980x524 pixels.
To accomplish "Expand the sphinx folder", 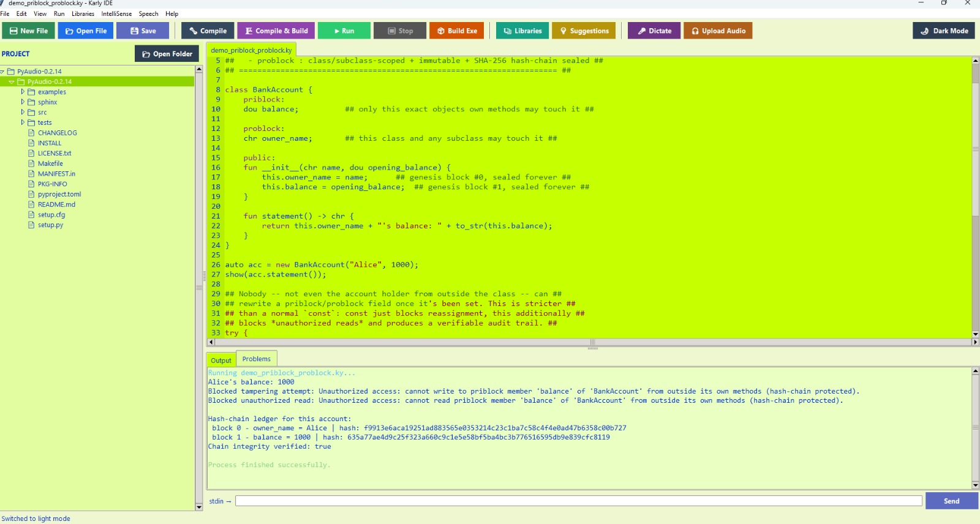I will click(x=23, y=102).
